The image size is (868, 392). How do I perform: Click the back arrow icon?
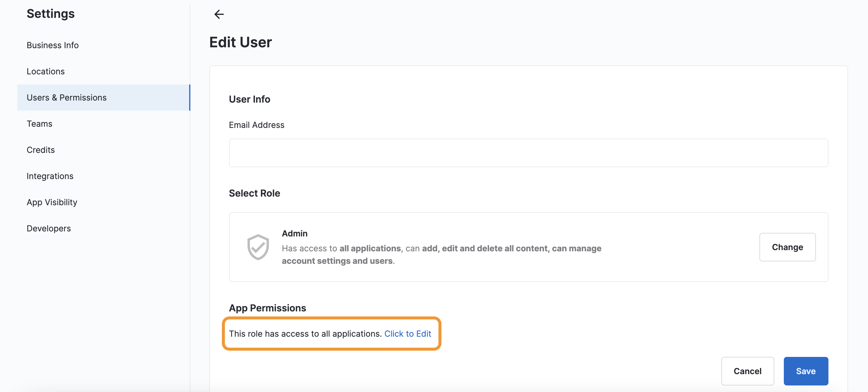click(x=219, y=14)
